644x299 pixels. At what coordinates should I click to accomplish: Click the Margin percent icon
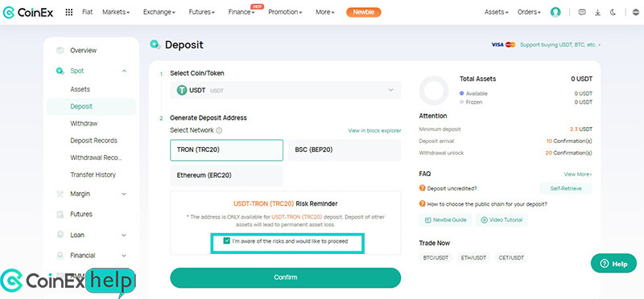pos(60,194)
